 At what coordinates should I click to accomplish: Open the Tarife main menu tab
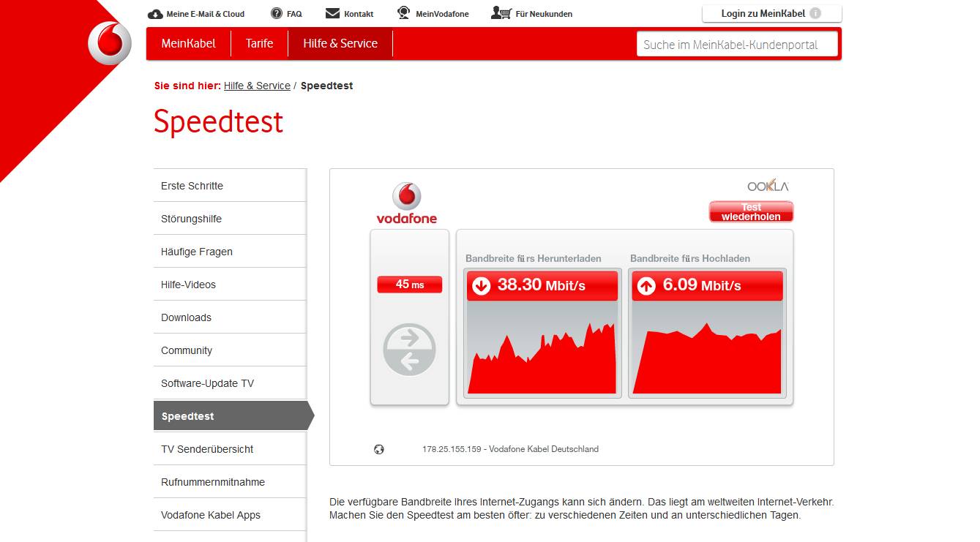tap(259, 43)
